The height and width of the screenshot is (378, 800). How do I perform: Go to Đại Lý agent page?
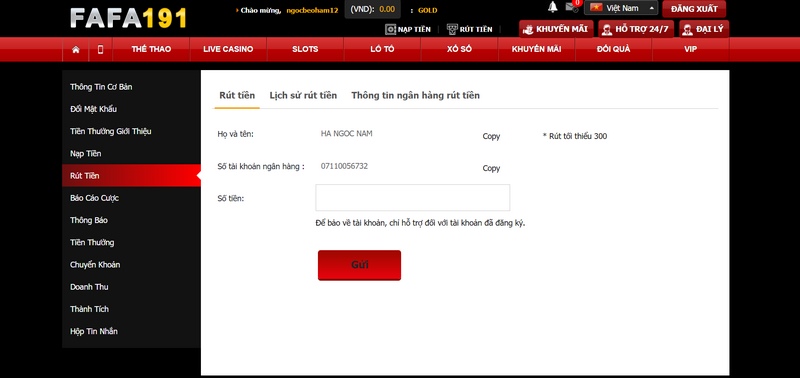click(x=704, y=29)
